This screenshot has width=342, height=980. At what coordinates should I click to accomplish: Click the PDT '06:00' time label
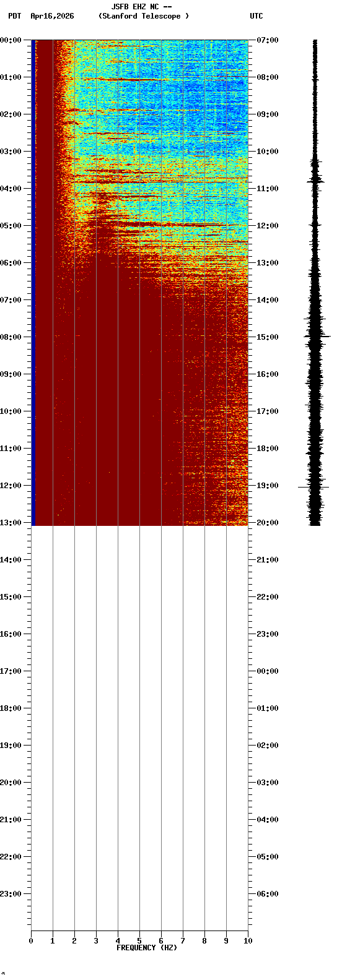(11, 263)
